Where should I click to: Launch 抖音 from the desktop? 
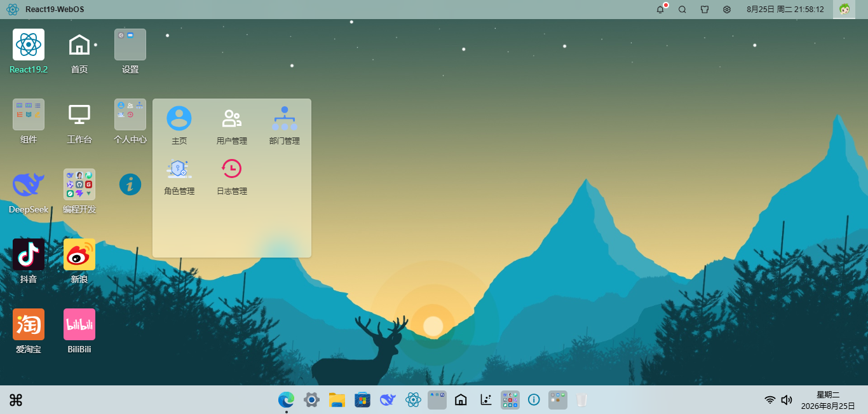pyautogui.click(x=29, y=254)
